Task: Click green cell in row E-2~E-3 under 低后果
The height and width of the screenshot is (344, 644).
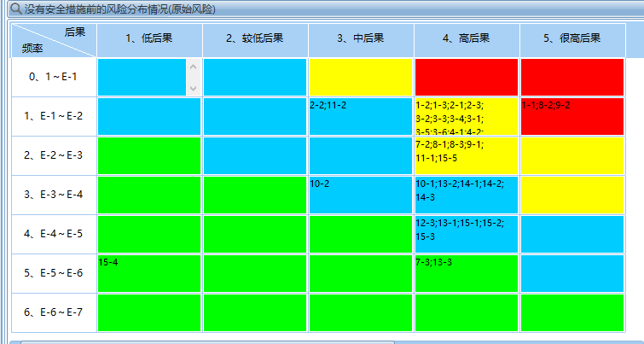Action: [149, 155]
